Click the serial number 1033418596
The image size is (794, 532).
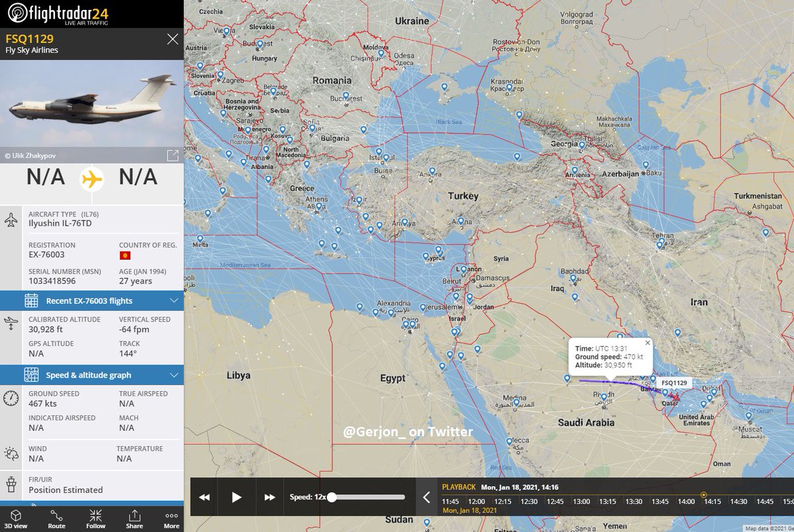click(52, 281)
